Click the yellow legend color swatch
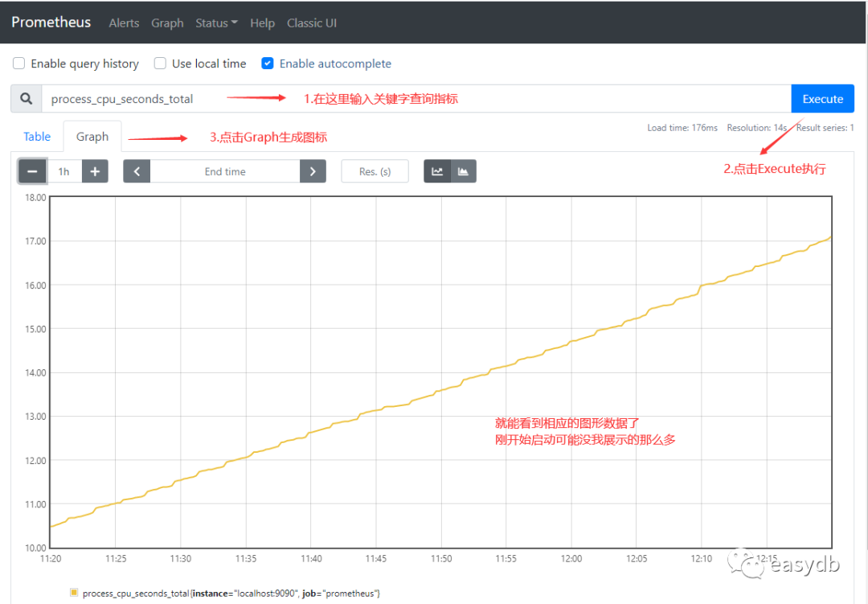 pyautogui.click(x=74, y=593)
